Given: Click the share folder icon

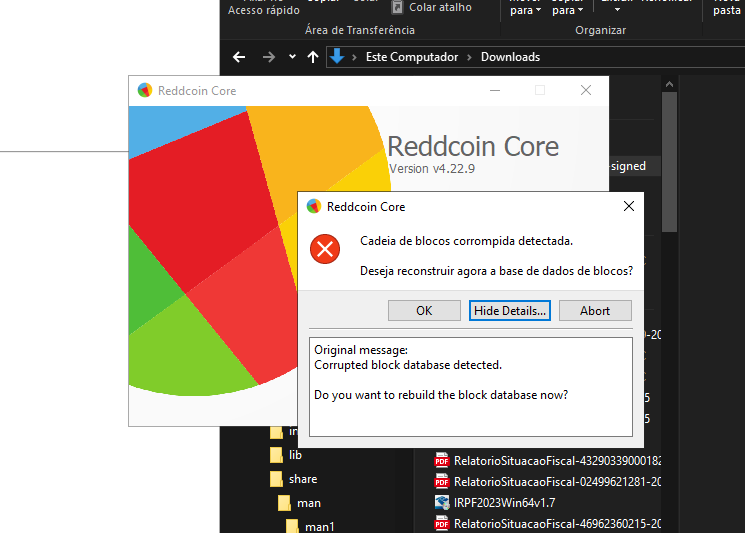Looking at the screenshot, I should click(276, 479).
